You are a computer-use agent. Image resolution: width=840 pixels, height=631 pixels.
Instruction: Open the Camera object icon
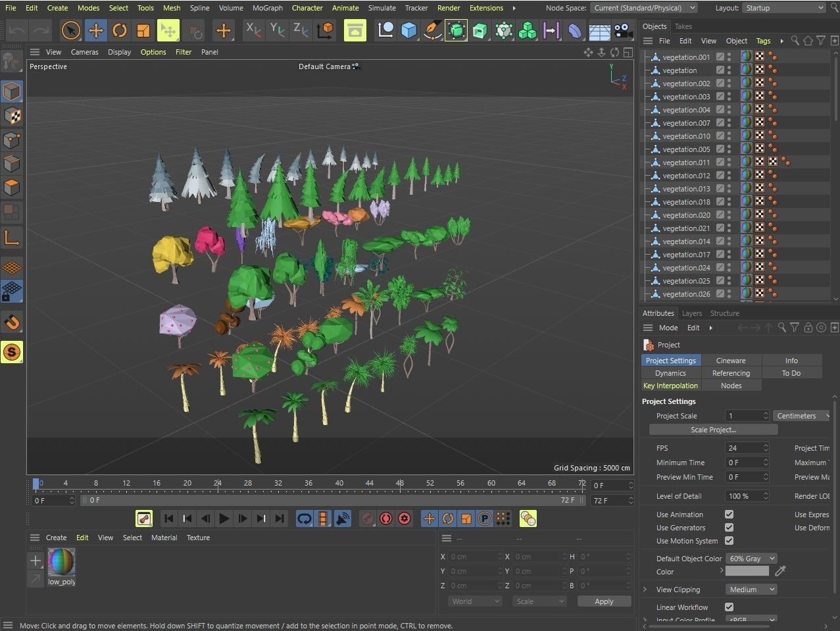click(x=622, y=30)
